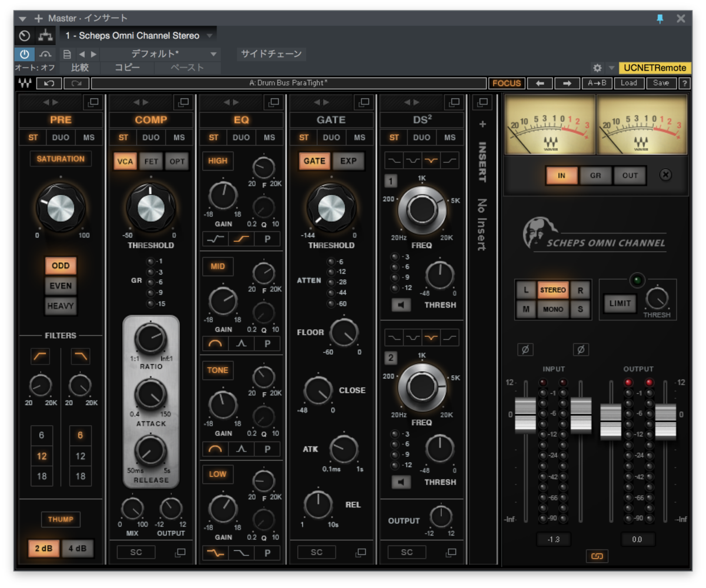Image resolution: width=706 pixels, height=588 pixels.
Task: Select the FET compressor type
Action: (151, 161)
